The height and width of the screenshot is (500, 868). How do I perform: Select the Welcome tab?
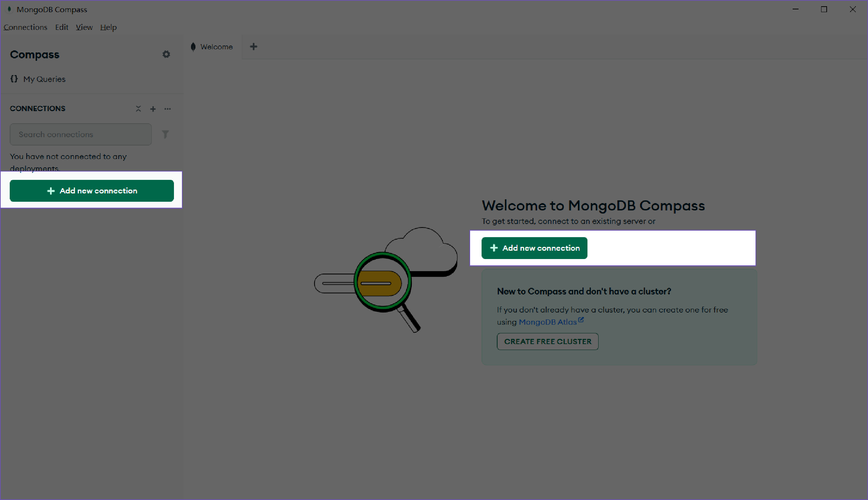coord(212,47)
